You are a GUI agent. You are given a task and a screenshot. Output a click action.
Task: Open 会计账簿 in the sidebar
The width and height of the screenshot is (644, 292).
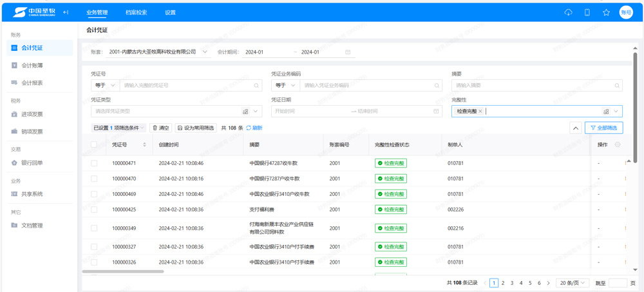pyautogui.click(x=40, y=65)
